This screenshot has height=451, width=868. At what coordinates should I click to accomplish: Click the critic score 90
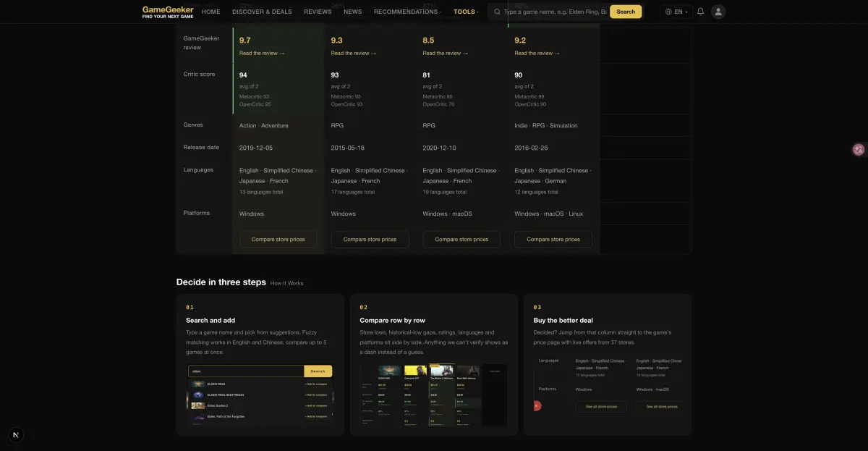519,75
